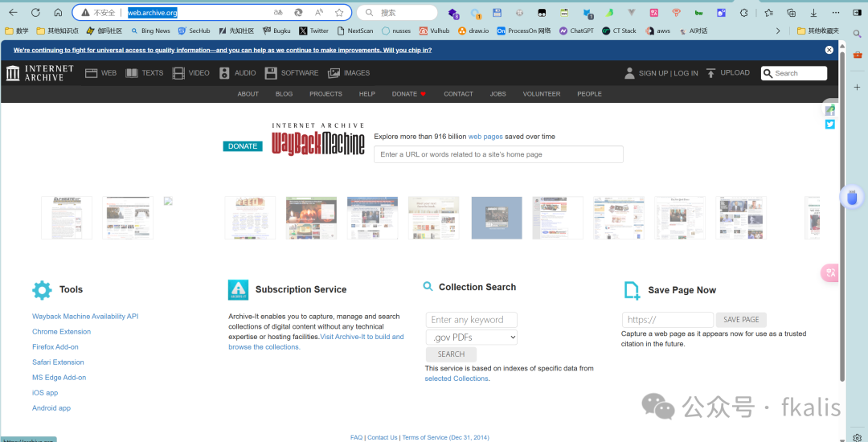Open the TEXTS section
The width and height of the screenshot is (868, 442).
(x=145, y=73)
